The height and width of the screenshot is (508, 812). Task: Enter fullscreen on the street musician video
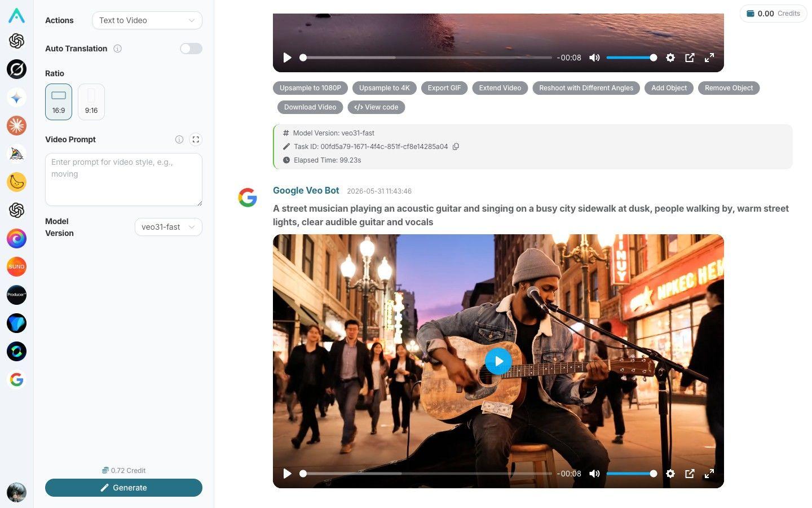709,474
